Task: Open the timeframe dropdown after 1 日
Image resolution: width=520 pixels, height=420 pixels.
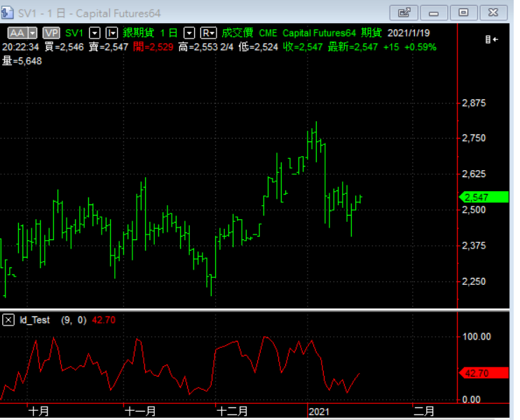Action: point(189,33)
